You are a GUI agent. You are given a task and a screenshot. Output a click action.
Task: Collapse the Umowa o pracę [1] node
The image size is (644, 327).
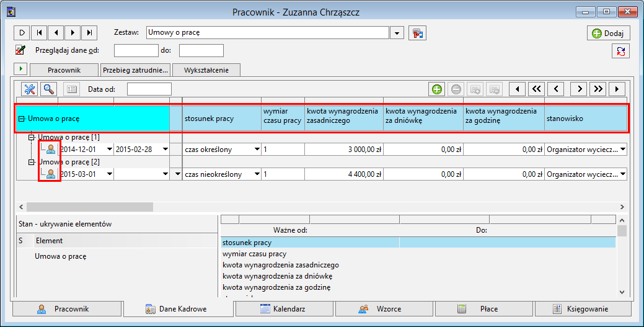pyautogui.click(x=31, y=137)
